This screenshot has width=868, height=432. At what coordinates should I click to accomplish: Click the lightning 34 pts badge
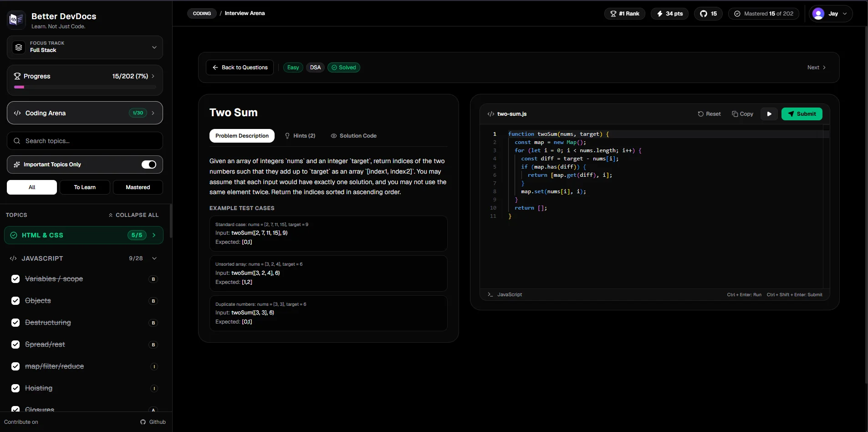pos(669,14)
